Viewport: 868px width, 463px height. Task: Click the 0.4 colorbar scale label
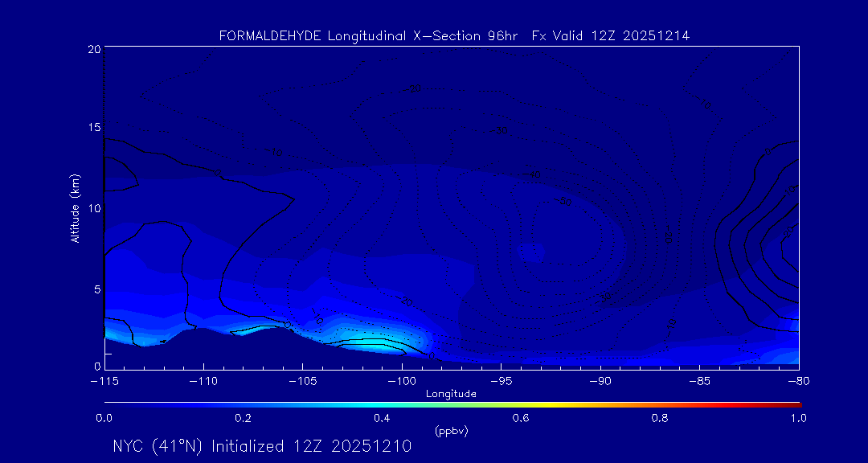point(382,418)
